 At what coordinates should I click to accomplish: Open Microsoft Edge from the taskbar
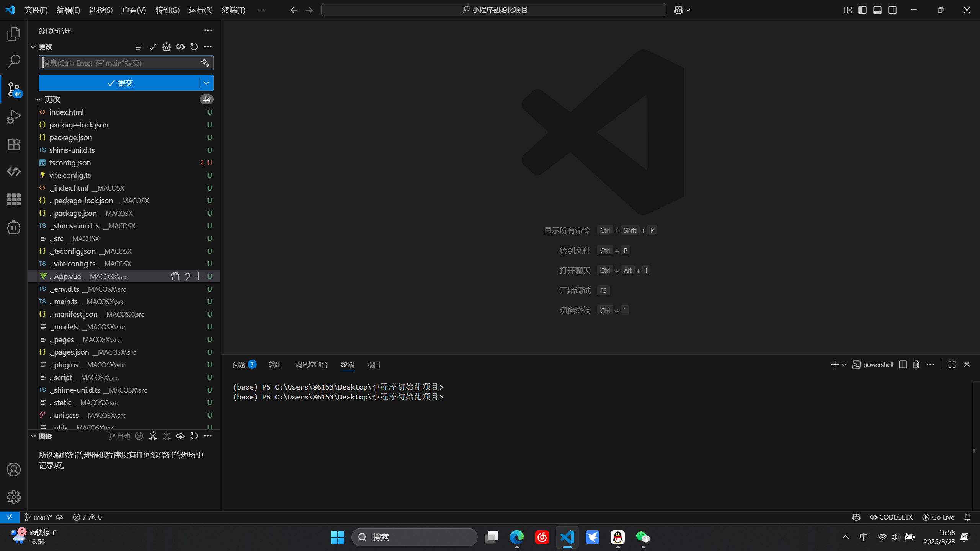[x=516, y=537]
